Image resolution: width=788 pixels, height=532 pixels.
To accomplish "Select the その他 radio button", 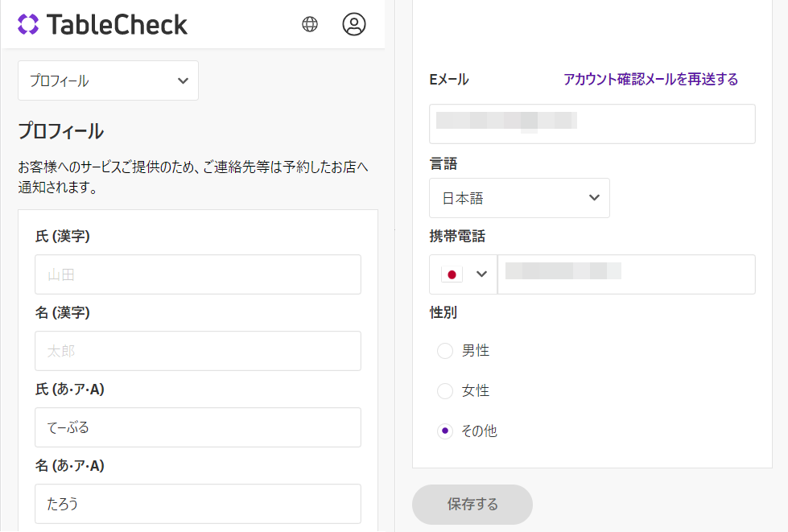I will (445, 431).
